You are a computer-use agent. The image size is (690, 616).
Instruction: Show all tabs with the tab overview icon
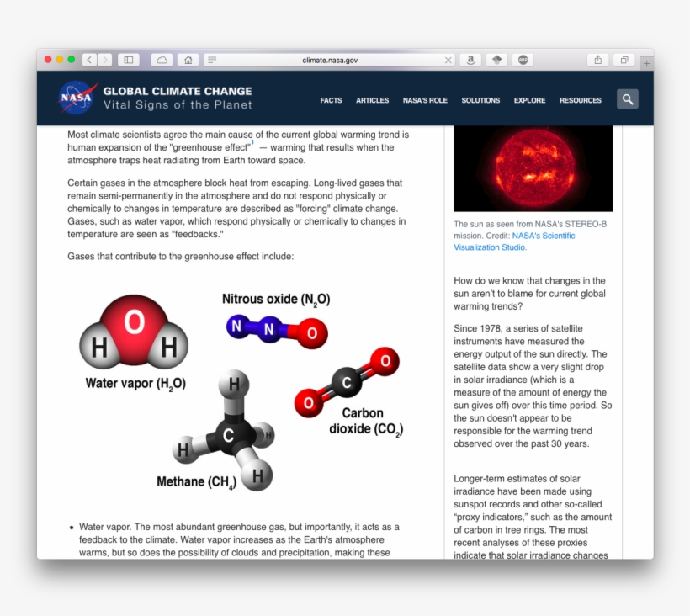(x=624, y=60)
